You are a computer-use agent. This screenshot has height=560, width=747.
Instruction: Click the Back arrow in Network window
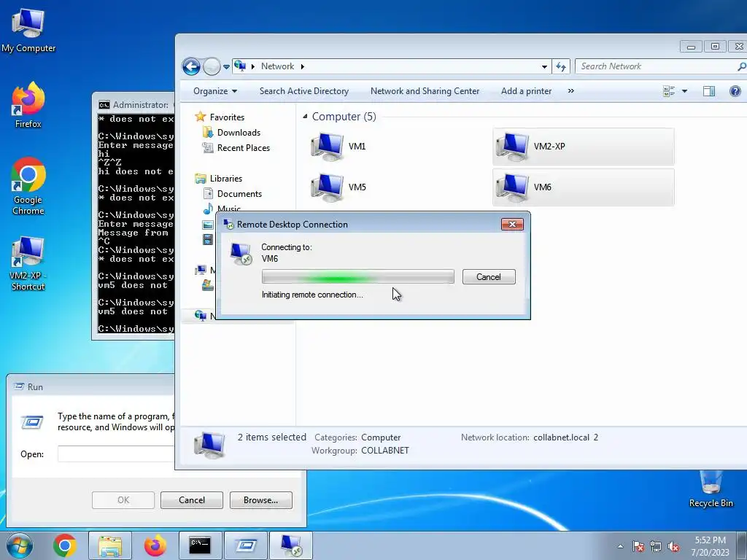(x=192, y=66)
